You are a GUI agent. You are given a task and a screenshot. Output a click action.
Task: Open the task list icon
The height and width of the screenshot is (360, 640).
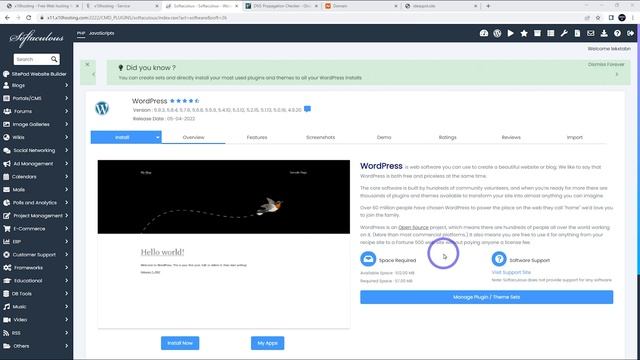[551, 33]
